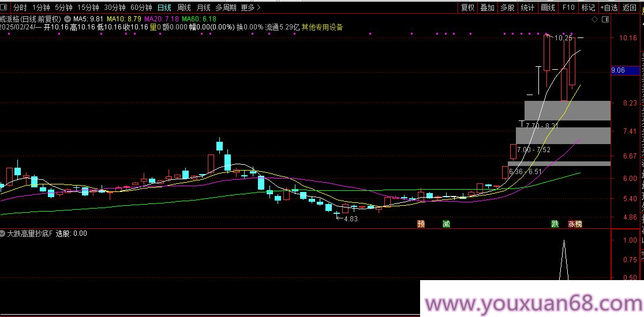Click the 叠加 overlay button
This screenshot has height=317, width=644.
pos(487,7)
